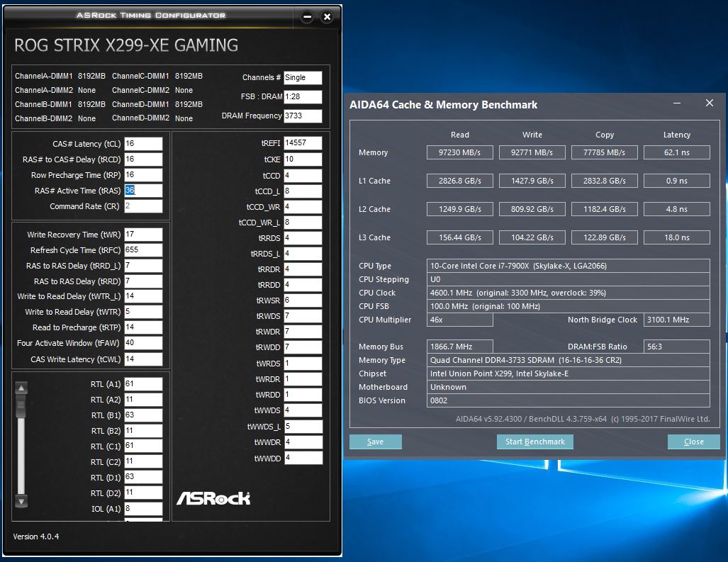Click the tREFI value field
The height and width of the screenshot is (562, 728).
pos(303,143)
